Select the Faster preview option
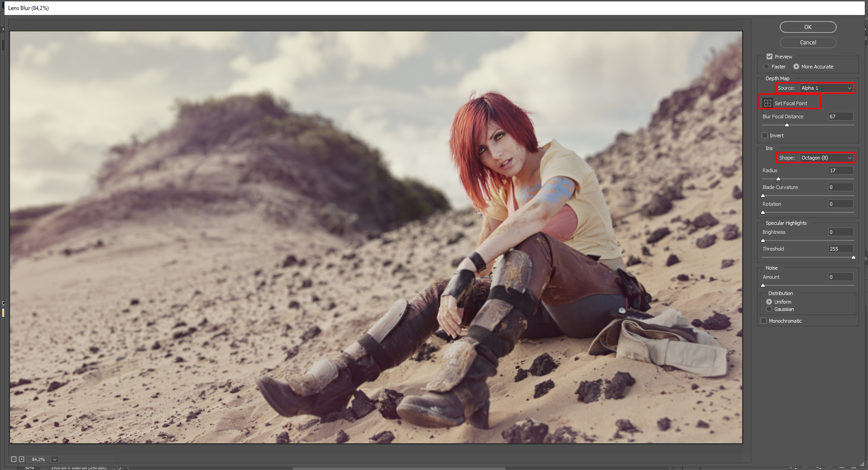868x470 pixels. pos(767,67)
